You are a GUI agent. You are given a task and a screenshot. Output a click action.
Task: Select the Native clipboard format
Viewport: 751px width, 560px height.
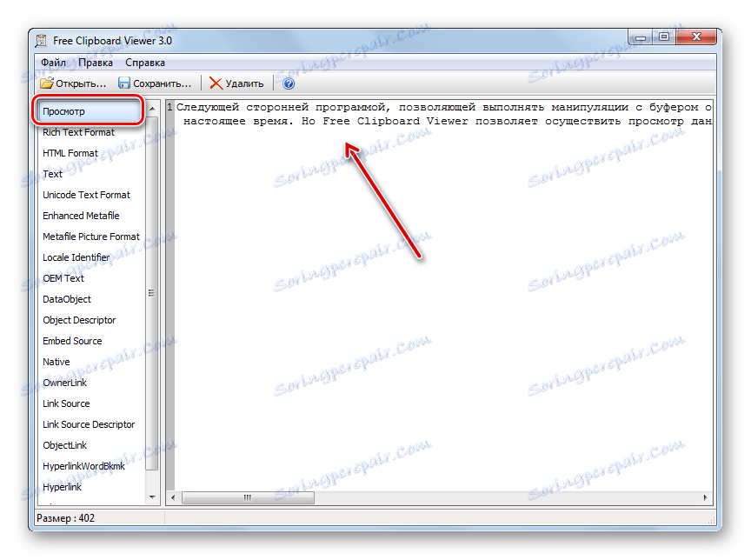click(x=56, y=362)
